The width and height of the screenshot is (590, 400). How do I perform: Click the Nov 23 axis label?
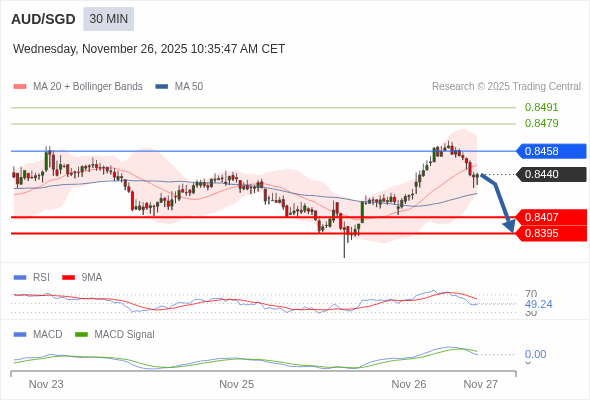click(46, 384)
